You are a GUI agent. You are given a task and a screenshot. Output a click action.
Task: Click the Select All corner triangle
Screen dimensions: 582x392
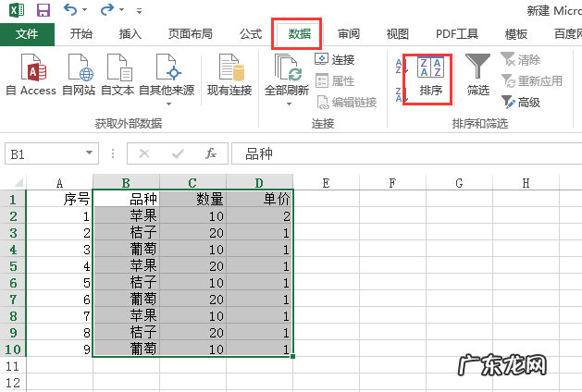[19, 182]
